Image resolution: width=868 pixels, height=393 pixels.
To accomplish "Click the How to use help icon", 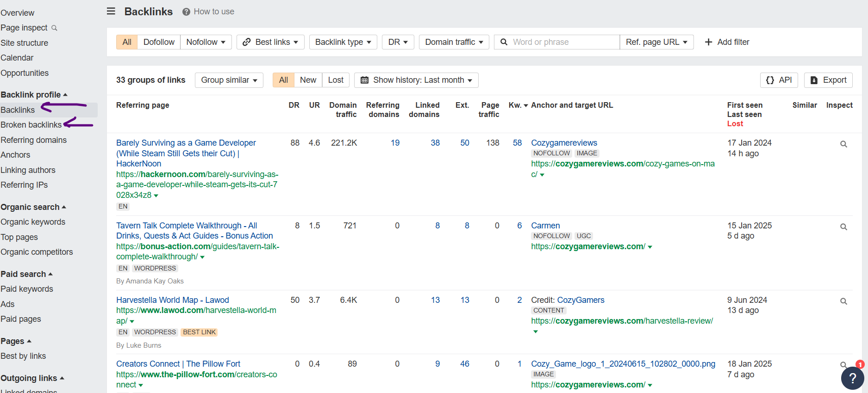I will coord(186,12).
